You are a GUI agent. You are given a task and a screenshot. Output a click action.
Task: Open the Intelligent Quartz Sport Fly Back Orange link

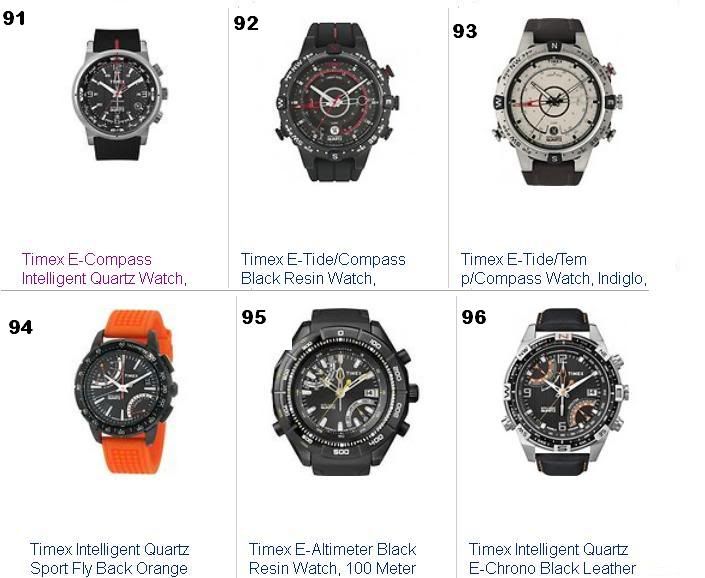pyautogui.click(x=109, y=559)
